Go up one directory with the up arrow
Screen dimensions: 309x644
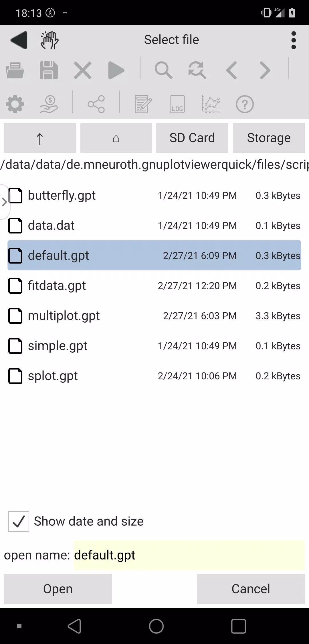(x=40, y=138)
